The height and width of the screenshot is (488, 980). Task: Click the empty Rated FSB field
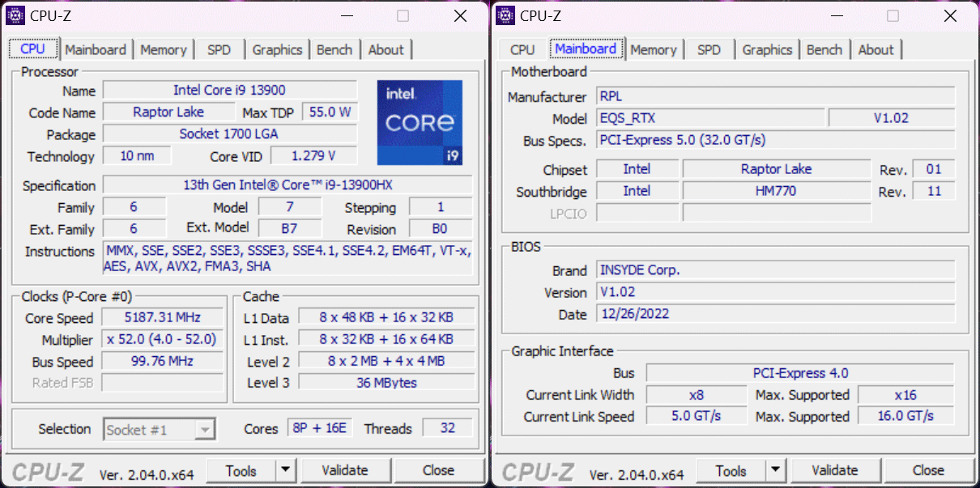coord(163,384)
